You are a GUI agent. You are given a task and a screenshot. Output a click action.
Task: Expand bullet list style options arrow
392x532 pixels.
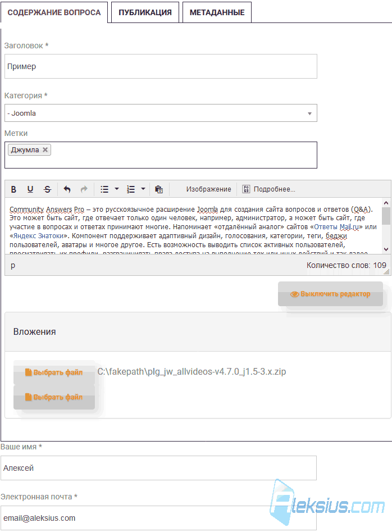117,189
